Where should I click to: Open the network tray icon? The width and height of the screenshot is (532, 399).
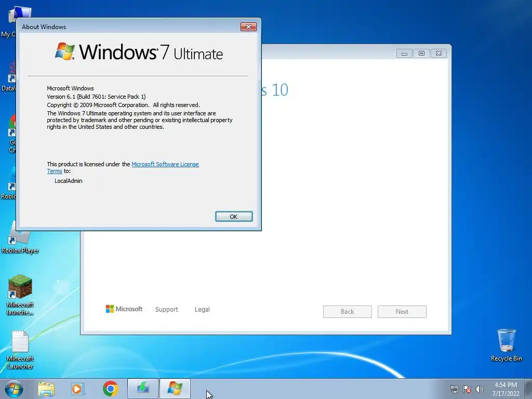[x=454, y=389]
